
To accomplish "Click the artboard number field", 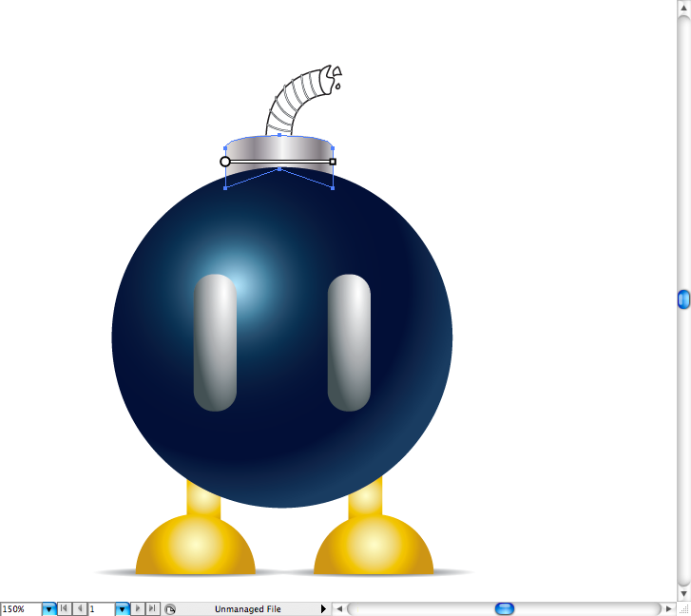I will click(101, 608).
